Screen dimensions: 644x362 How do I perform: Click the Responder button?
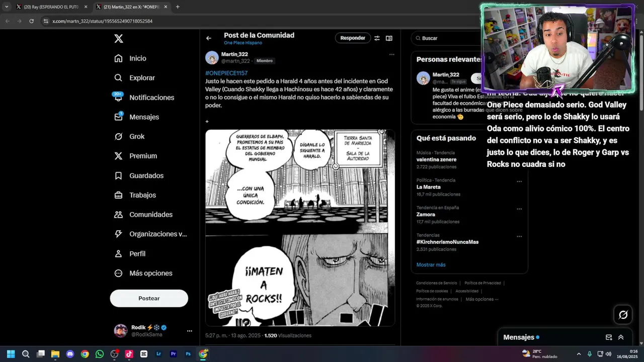pos(353,38)
